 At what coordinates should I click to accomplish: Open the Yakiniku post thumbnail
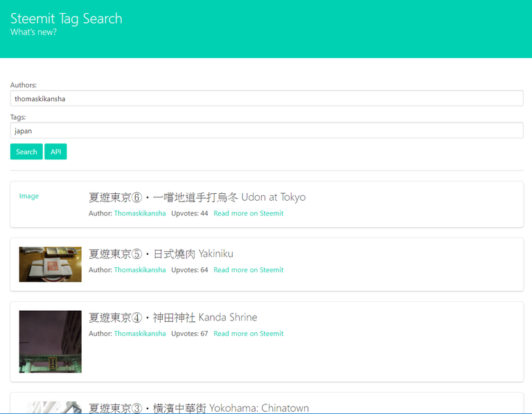pyautogui.click(x=50, y=264)
